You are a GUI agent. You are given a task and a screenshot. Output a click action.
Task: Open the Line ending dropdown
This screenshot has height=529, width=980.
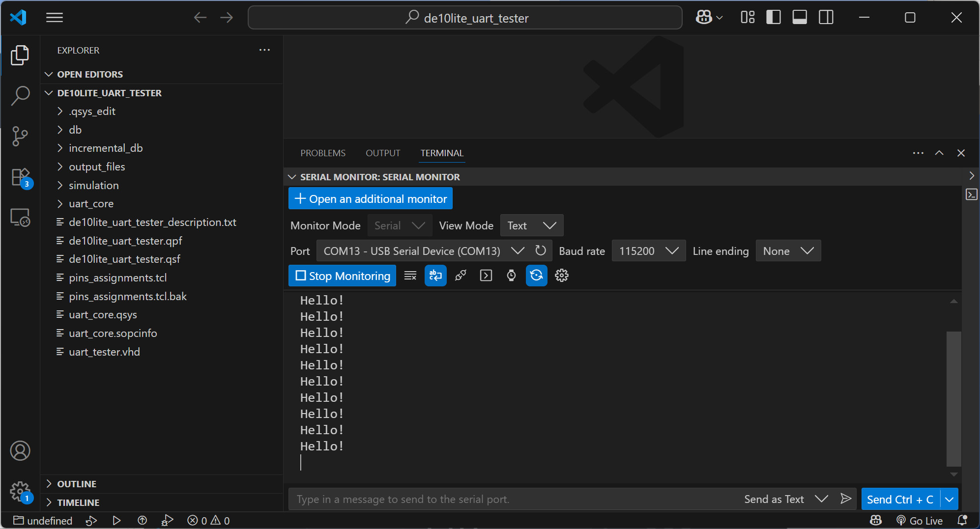788,251
